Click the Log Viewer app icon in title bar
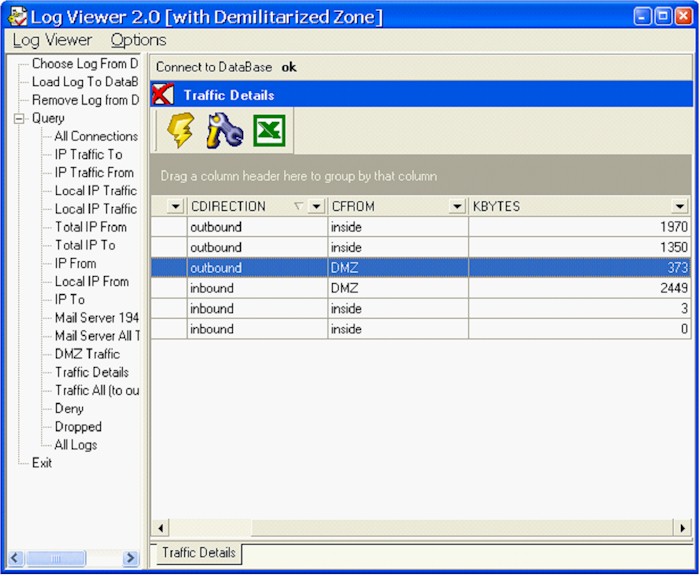This screenshot has width=700, height=576. [x=18, y=17]
